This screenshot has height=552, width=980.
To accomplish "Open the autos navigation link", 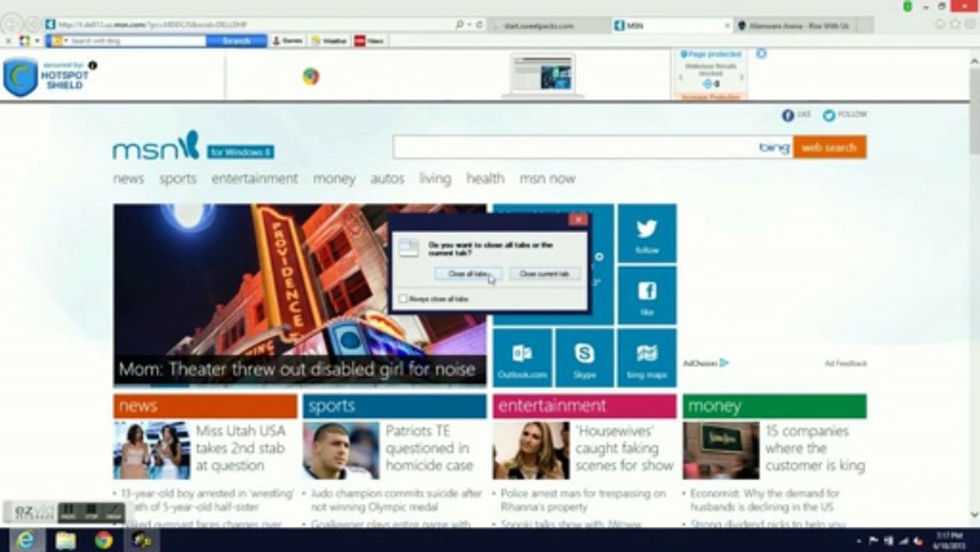I will (x=387, y=179).
